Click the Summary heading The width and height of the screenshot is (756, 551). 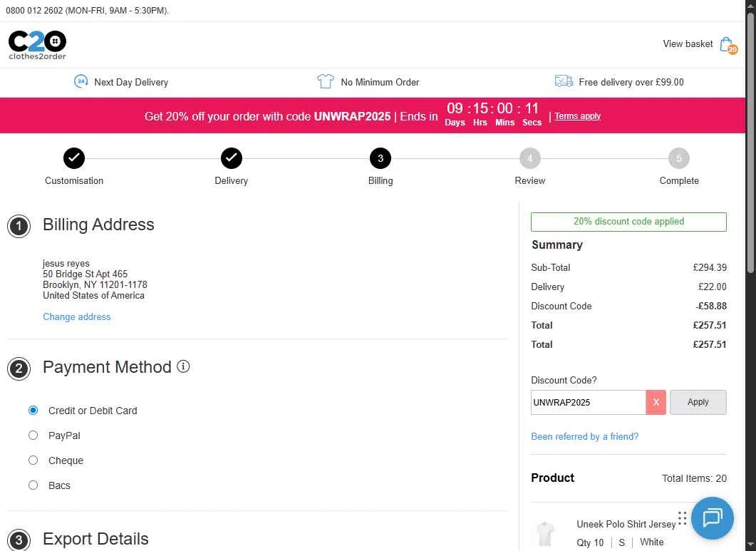coord(557,244)
